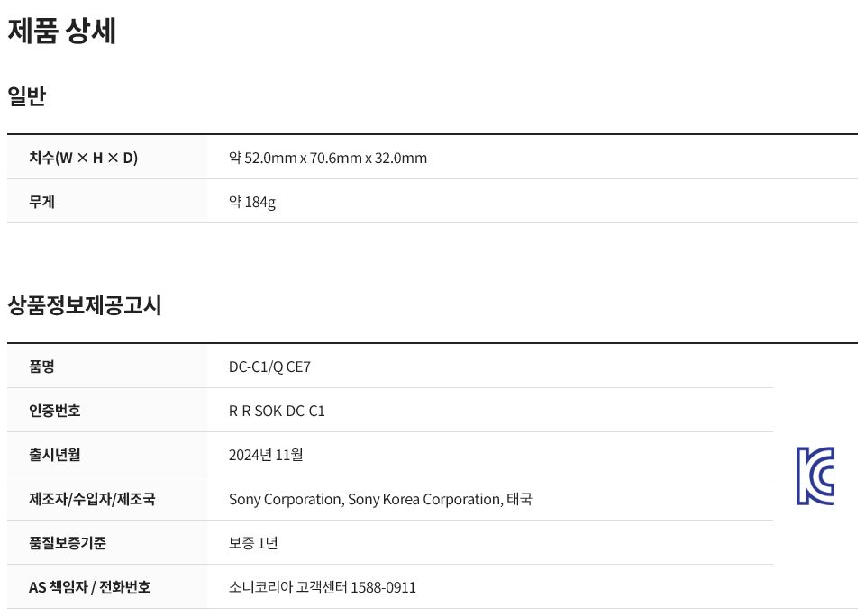Select the 제조자/수입자/제조국 label

(x=92, y=499)
